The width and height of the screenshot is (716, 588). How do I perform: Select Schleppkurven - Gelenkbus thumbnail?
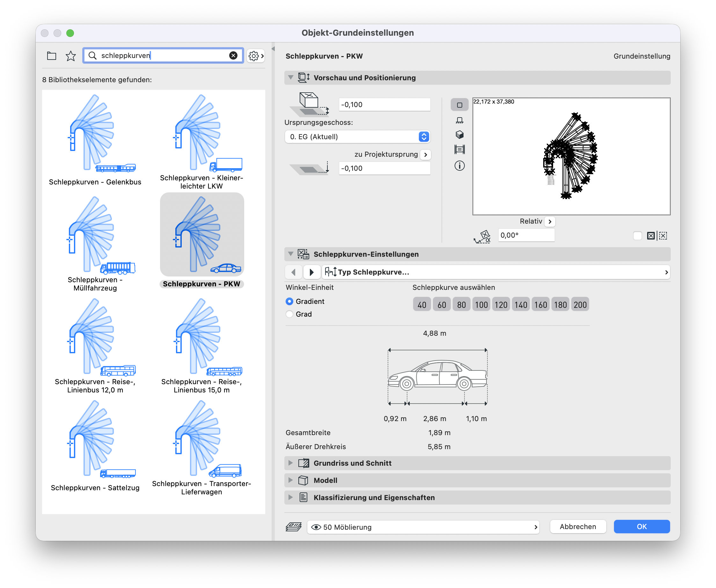pyautogui.click(x=95, y=140)
